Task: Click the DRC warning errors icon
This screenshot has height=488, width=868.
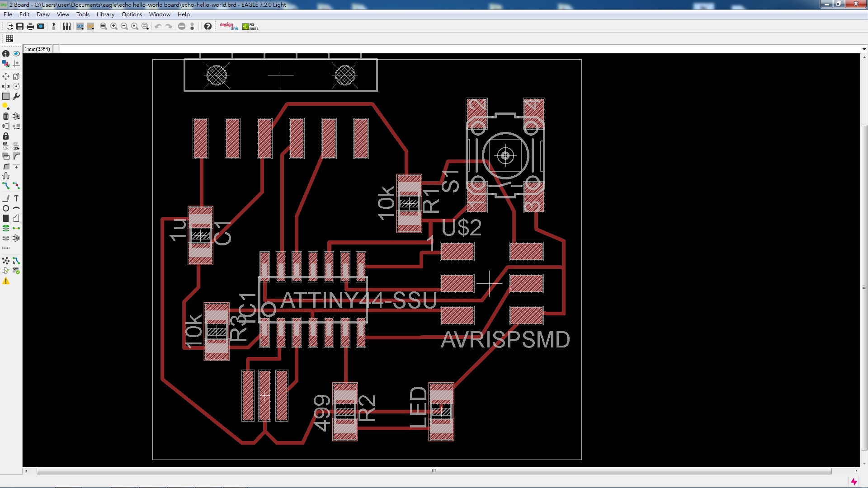Action: click(6, 281)
